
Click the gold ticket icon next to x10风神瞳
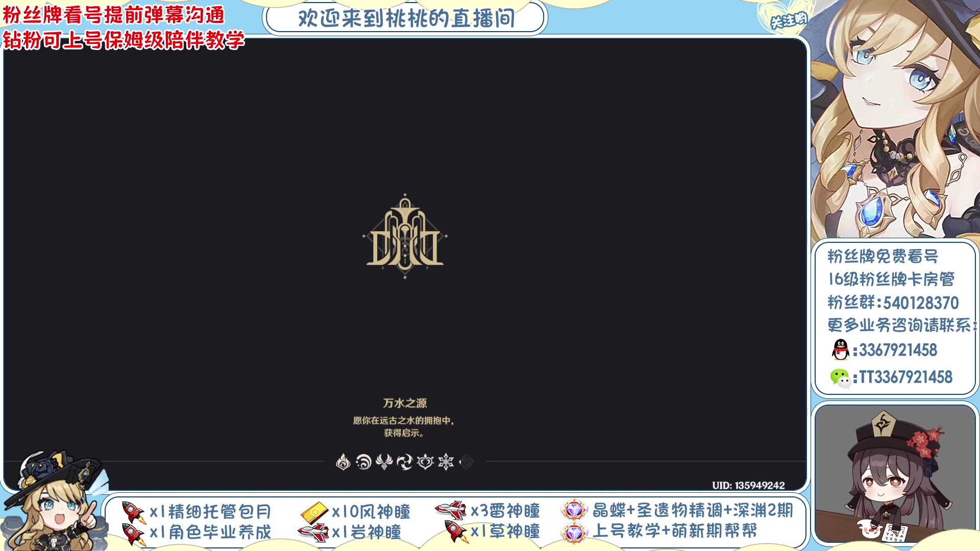click(x=314, y=512)
